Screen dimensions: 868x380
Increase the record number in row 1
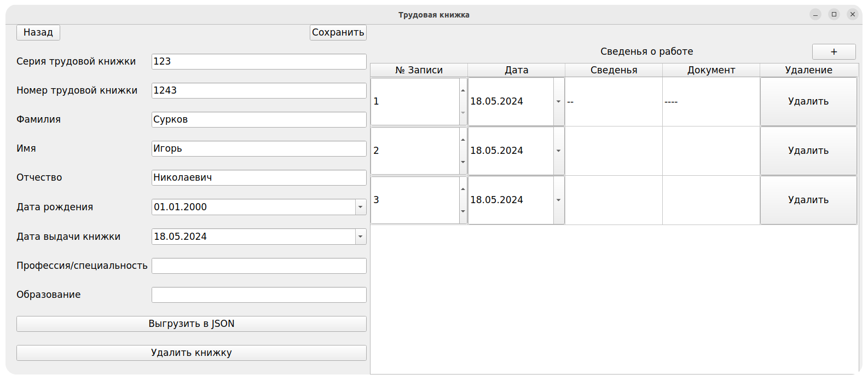(463, 90)
